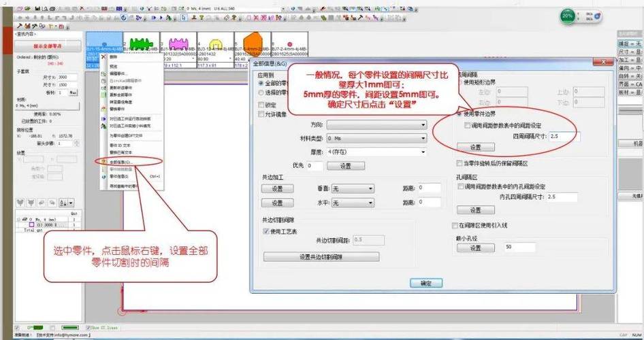Click the 设置共边切割间隙 button
Image resolution: width=644 pixels, height=340 pixels.
(x=321, y=257)
